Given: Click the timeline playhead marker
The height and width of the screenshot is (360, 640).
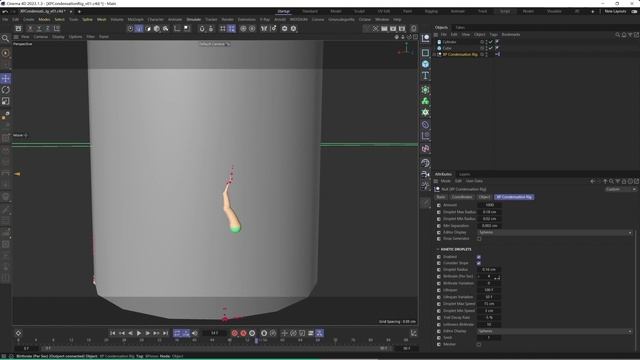Looking at the screenshot, I should [256, 340].
